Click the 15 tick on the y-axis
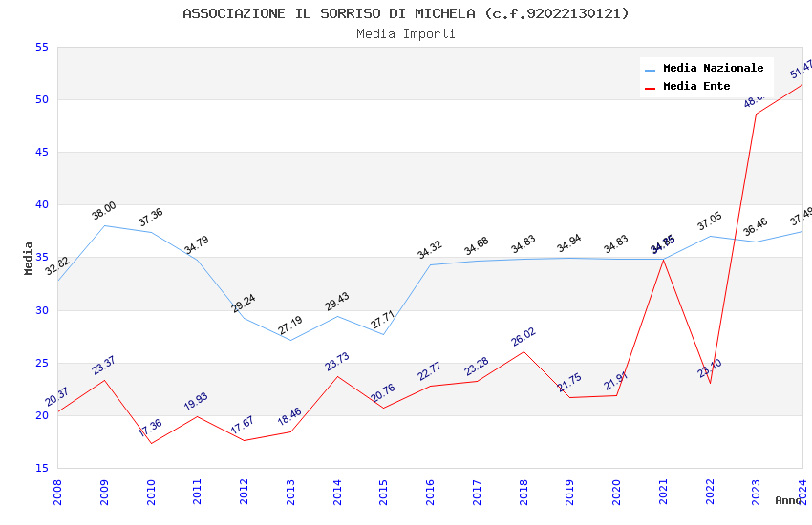The width and height of the screenshot is (812, 525). 42,468
